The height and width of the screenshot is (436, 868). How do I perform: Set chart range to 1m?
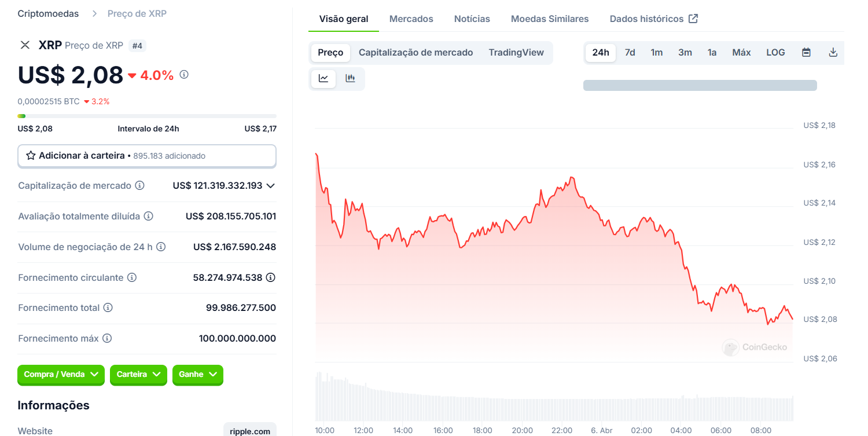(657, 53)
